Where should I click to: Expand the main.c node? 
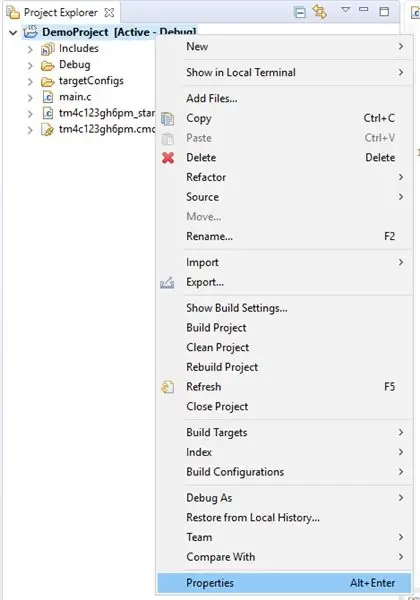[x=30, y=98]
